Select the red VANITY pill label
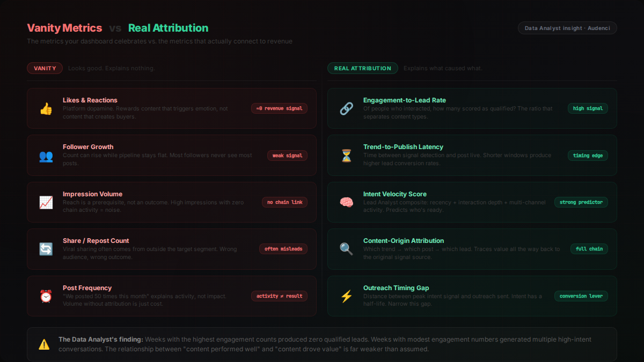Screen dimensions: 644x362 pyautogui.click(x=45, y=68)
